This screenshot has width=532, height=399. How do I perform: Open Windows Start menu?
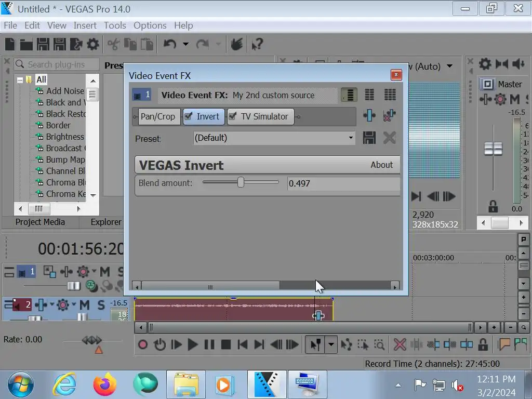[21, 384]
